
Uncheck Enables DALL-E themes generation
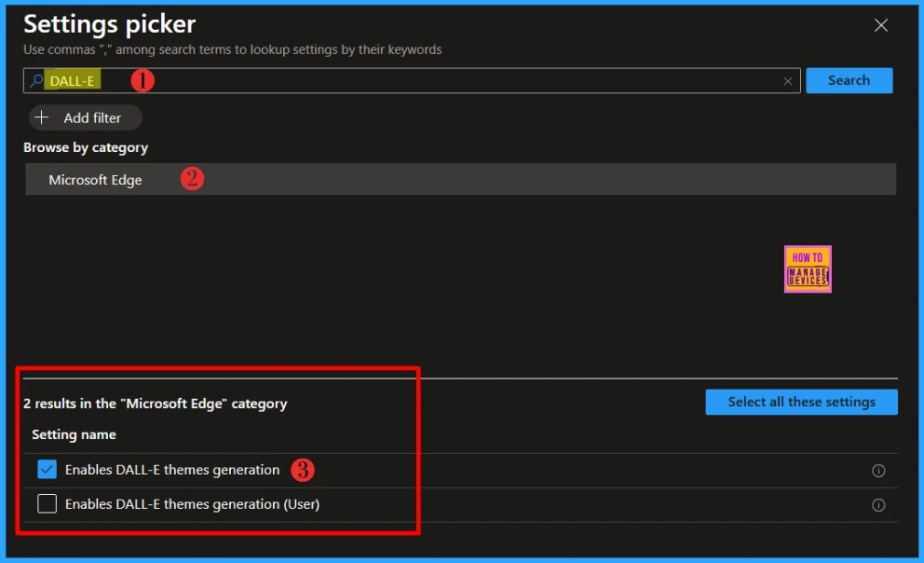48,469
